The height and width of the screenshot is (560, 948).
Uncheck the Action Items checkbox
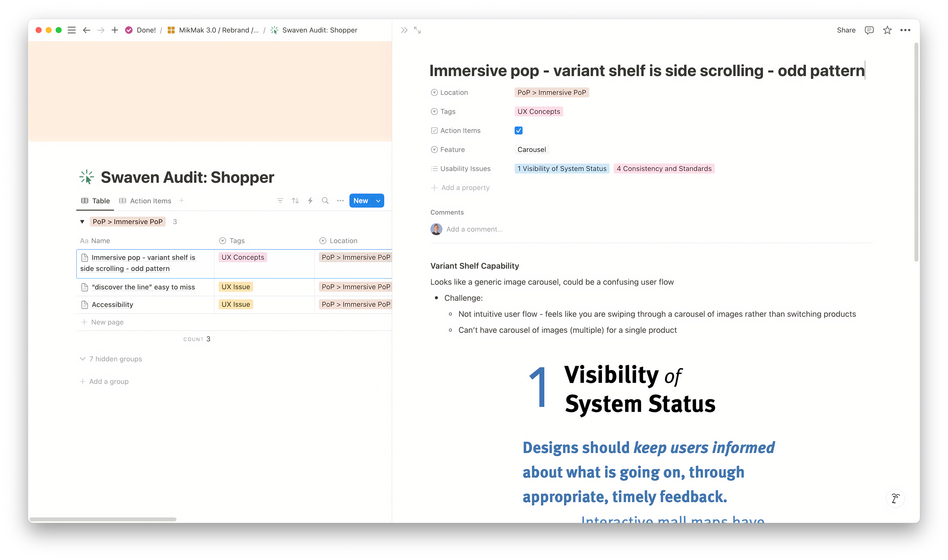(x=518, y=130)
